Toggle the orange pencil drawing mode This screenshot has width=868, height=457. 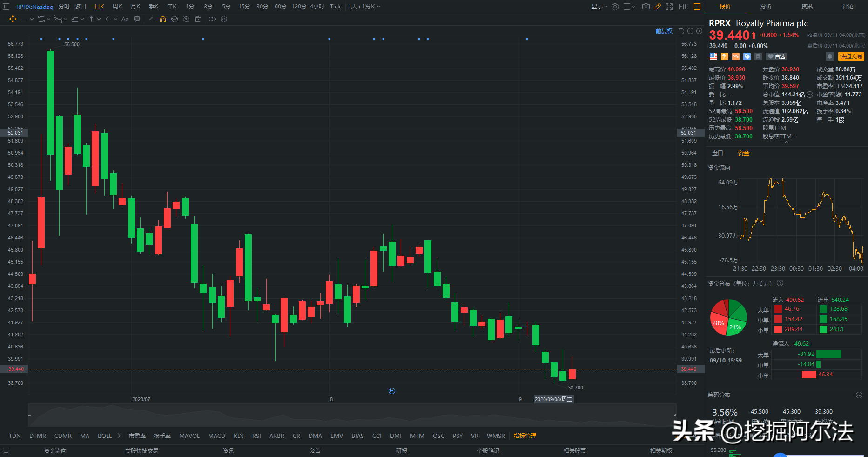coord(658,7)
